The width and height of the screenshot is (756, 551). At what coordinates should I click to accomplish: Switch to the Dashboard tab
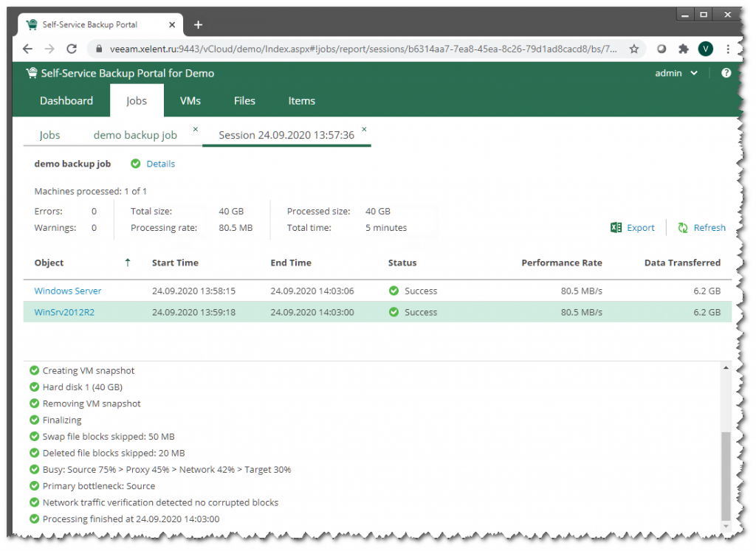tap(66, 100)
